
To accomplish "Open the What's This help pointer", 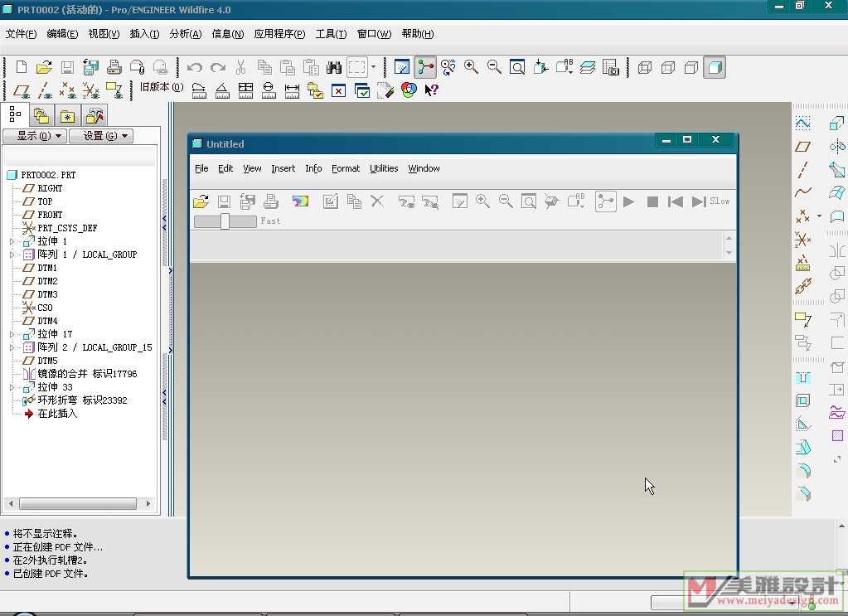I will pos(431,90).
